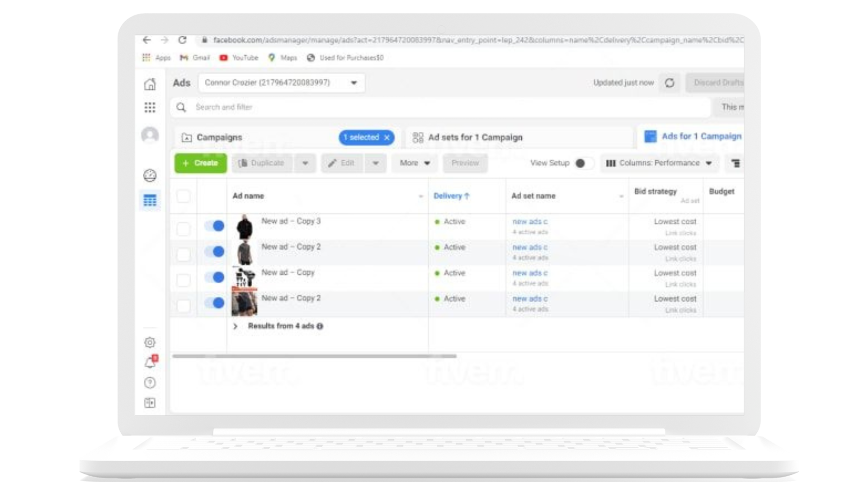Open the Columns: Performance dropdown
This screenshot has height=488, width=868.
659,163
